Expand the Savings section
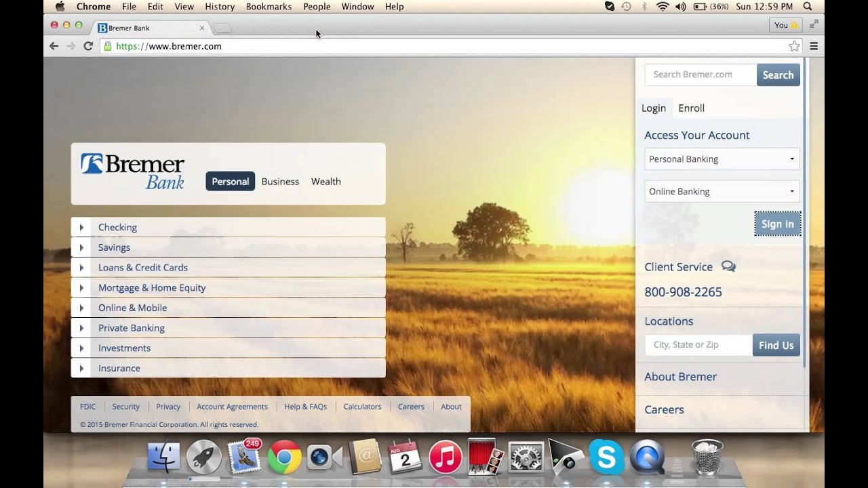Screen dimensions: 868x488 (228, 247)
